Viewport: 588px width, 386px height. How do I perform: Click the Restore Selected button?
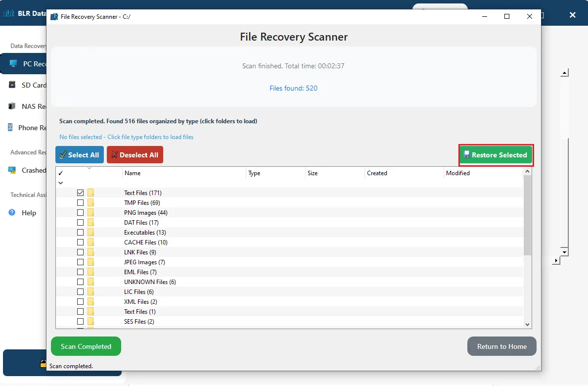pyautogui.click(x=496, y=154)
